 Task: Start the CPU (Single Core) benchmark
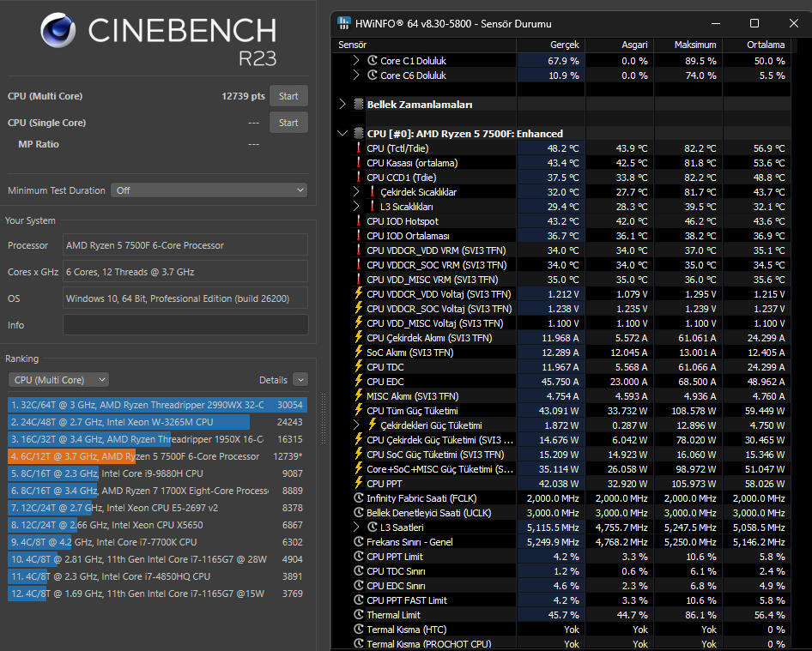click(288, 123)
